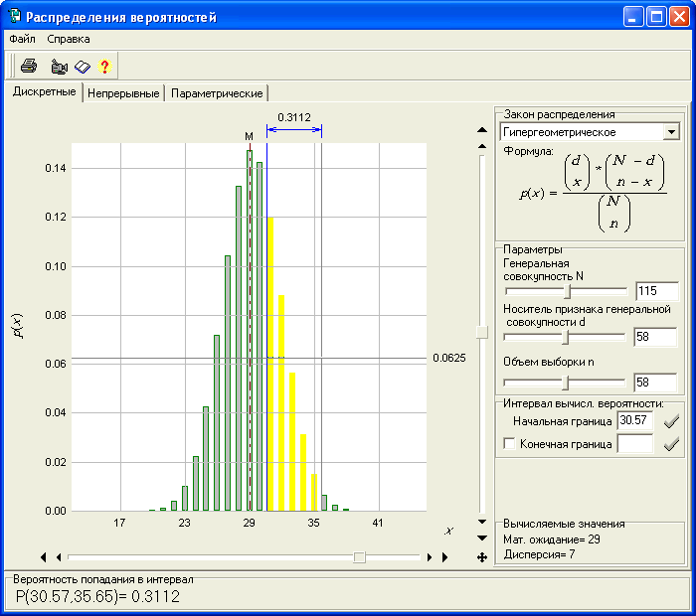Click the red question mark help icon
Screen dimensions: 696x616
[x=104, y=67]
